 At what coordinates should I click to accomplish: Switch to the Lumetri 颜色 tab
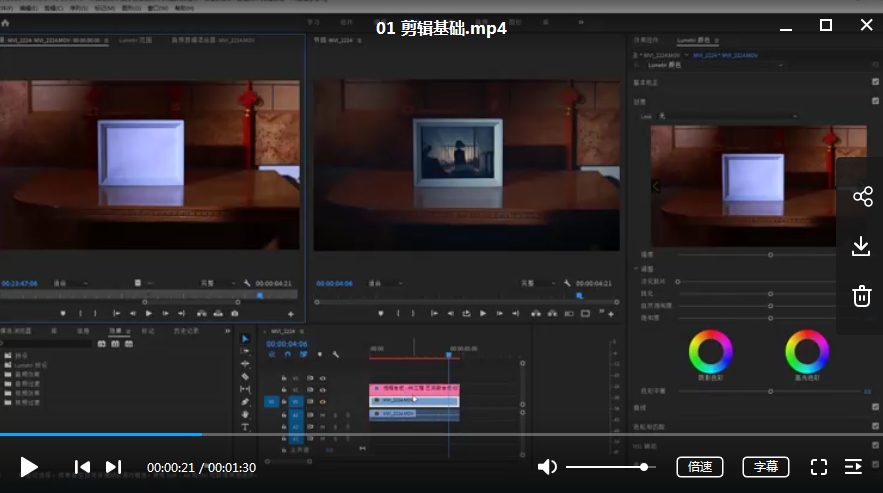point(693,40)
